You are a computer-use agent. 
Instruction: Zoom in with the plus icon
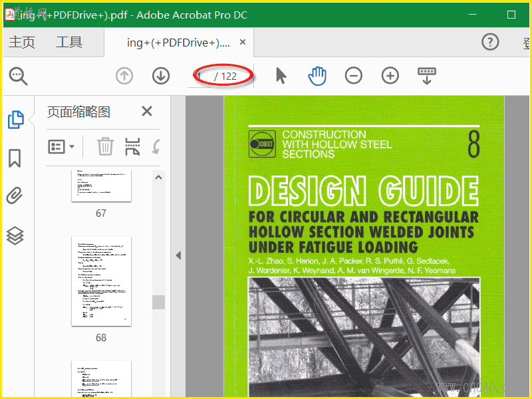coord(390,75)
